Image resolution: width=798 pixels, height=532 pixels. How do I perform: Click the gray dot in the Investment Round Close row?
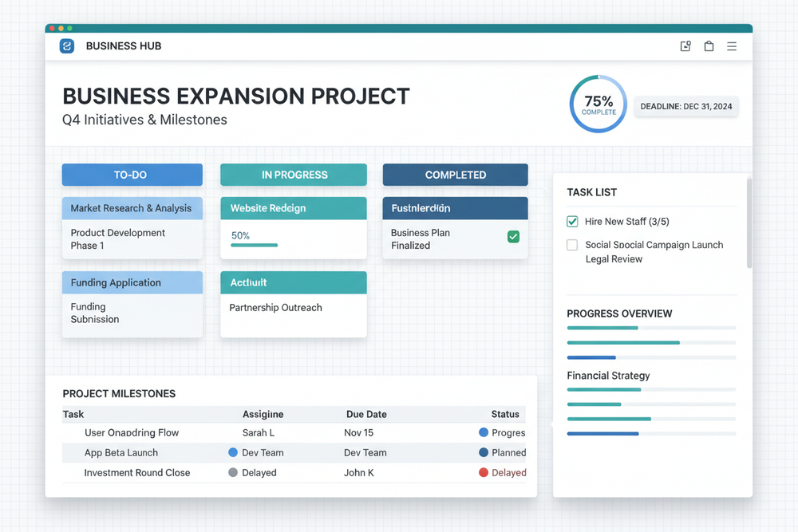pos(233,472)
